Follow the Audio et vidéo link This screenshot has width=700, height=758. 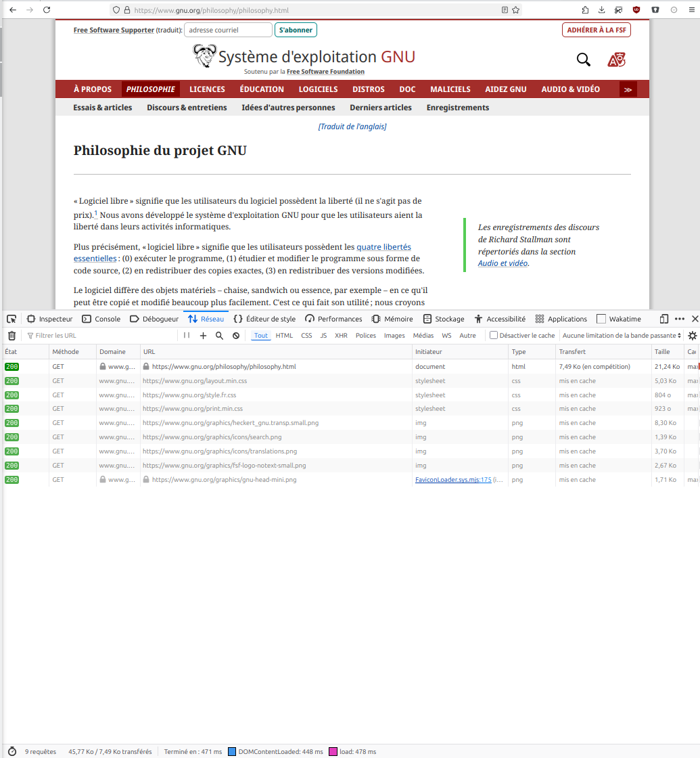pyautogui.click(x=503, y=263)
